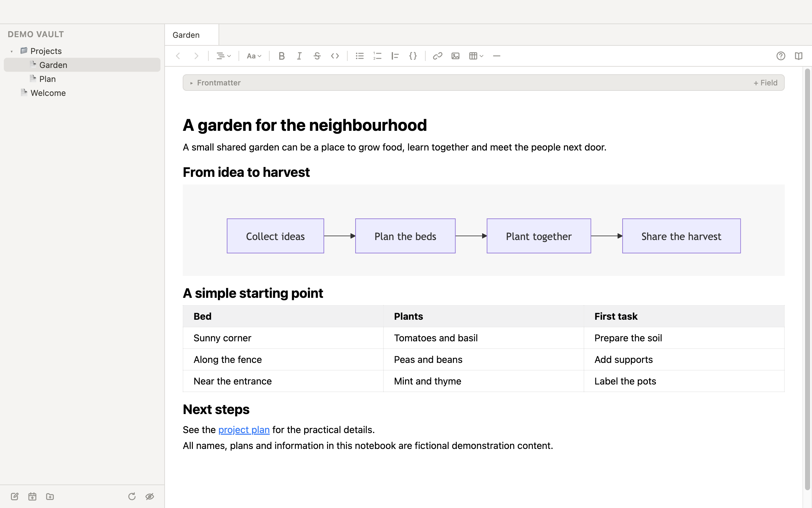This screenshot has height=508, width=812.
Task: Open the Welcome note in sidebar
Action: tap(82, 93)
